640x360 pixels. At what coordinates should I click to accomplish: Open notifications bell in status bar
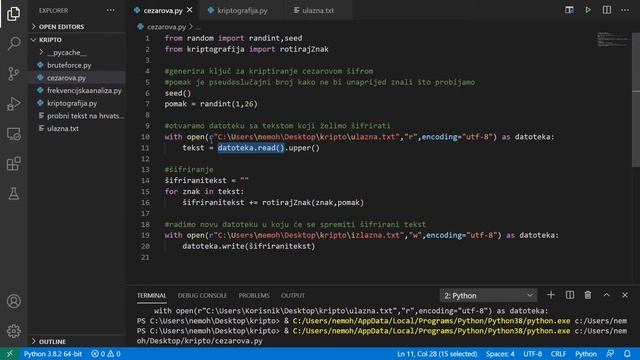(x=627, y=354)
